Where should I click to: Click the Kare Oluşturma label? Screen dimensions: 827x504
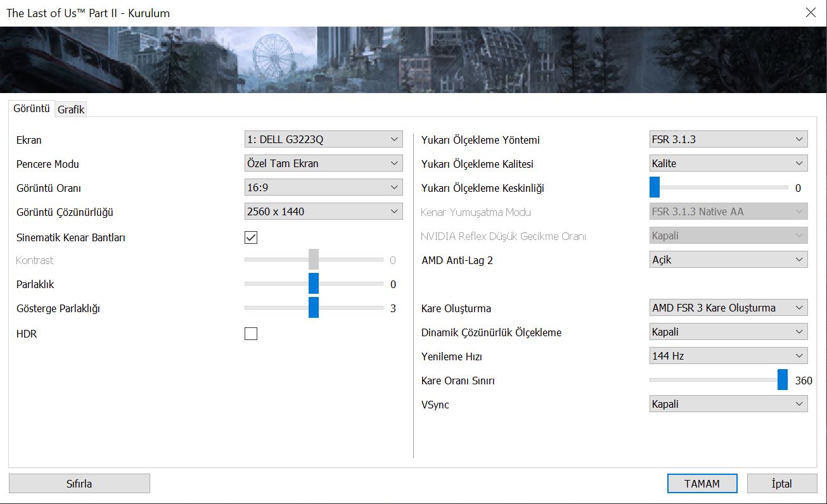[x=456, y=309]
